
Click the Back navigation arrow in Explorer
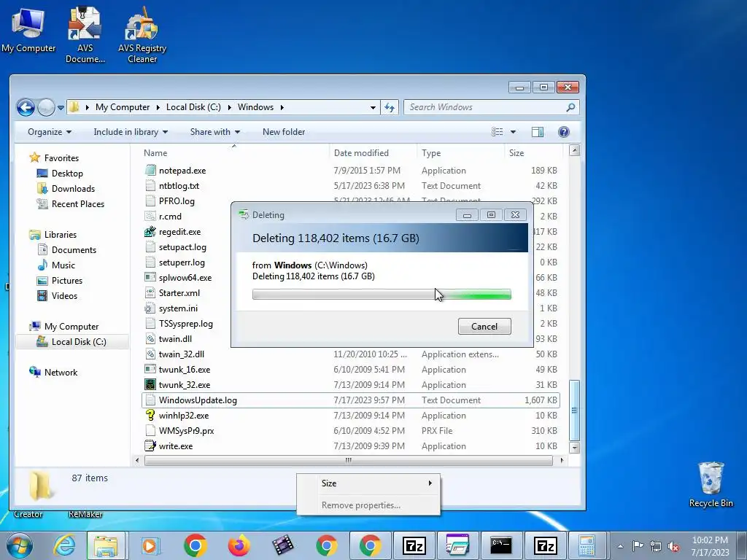click(x=26, y=107)
